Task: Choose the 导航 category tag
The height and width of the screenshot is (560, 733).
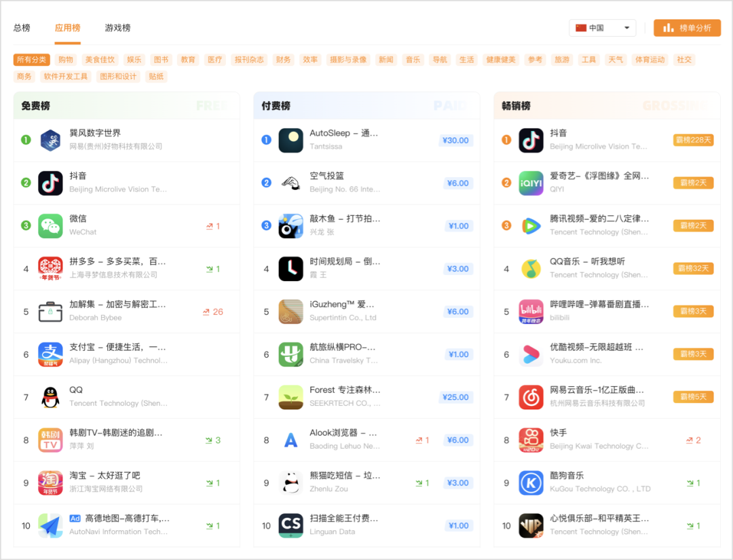Action: [440, 60]
